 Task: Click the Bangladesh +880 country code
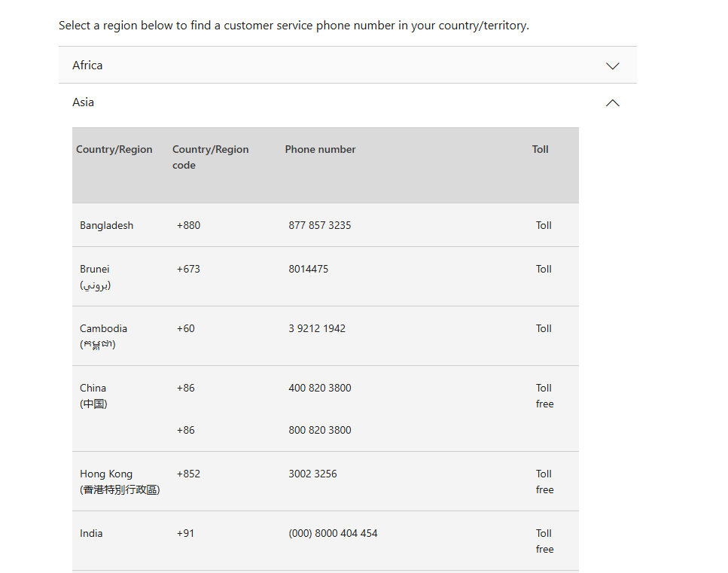tap(188, 225)
